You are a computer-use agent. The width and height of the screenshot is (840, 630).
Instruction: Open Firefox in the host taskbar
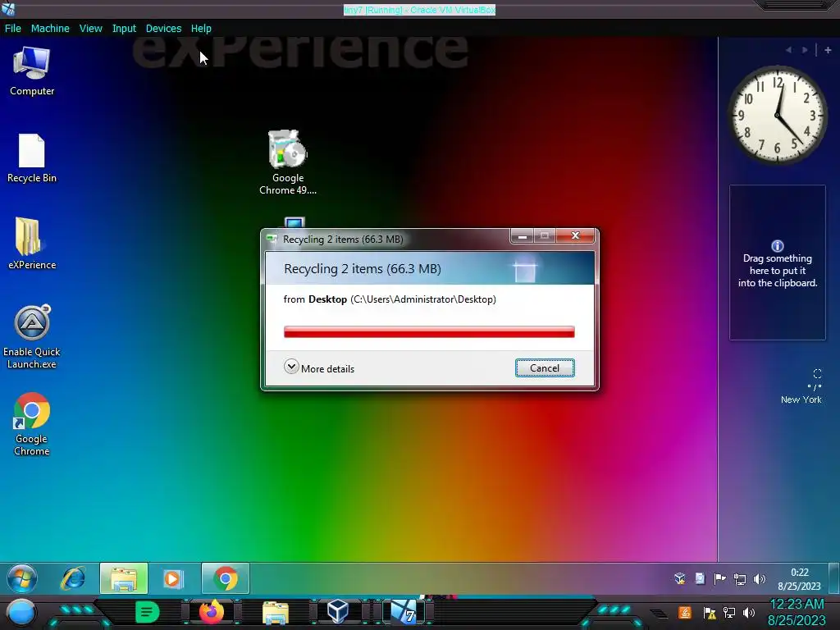tap(212, 612)
